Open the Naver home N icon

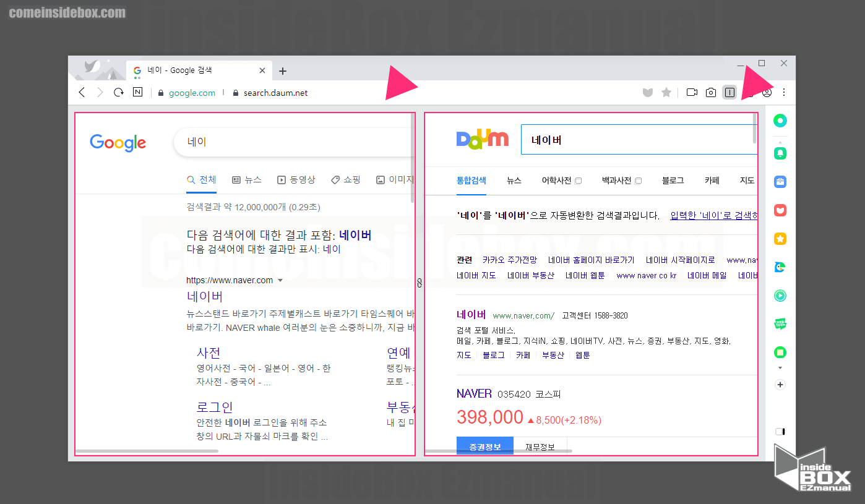(x=137, y=93)
